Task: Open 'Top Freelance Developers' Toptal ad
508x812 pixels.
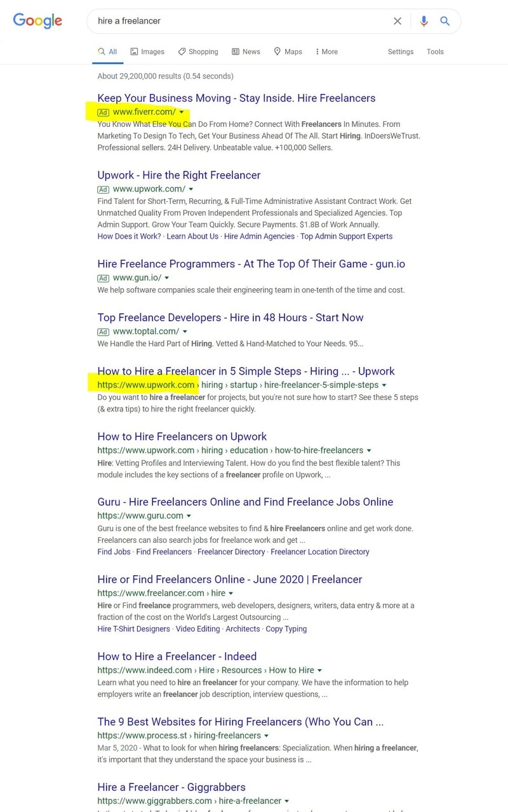Action: tap(231, 317)
